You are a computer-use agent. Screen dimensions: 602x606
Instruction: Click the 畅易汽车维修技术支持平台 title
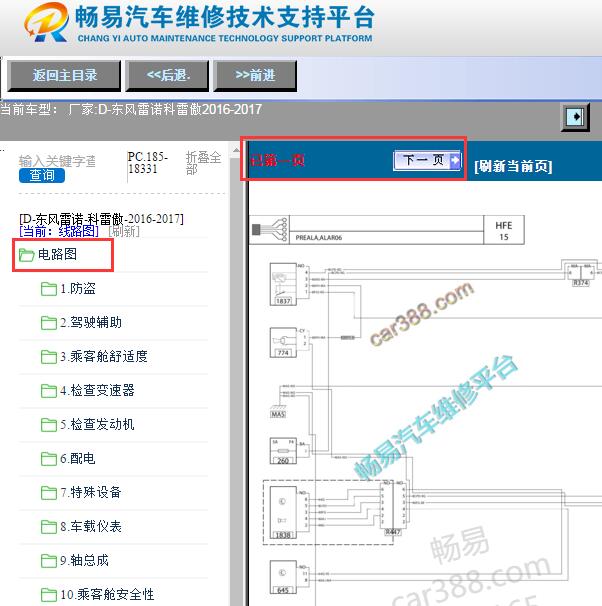pos(224,17)
